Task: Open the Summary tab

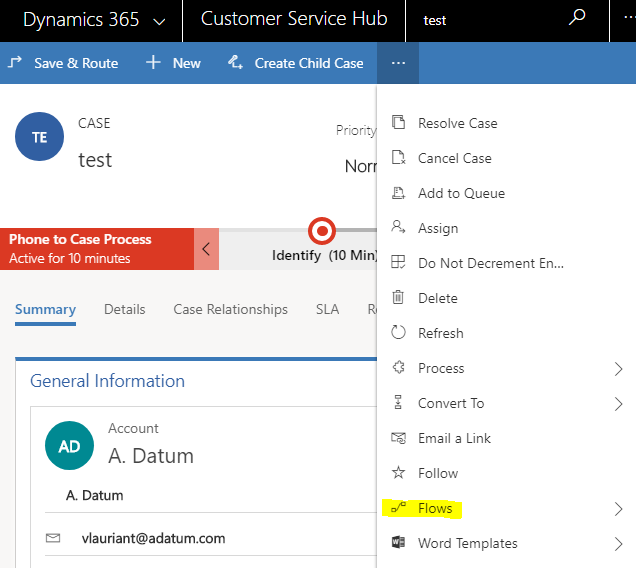Action: (x=45, y=309)
